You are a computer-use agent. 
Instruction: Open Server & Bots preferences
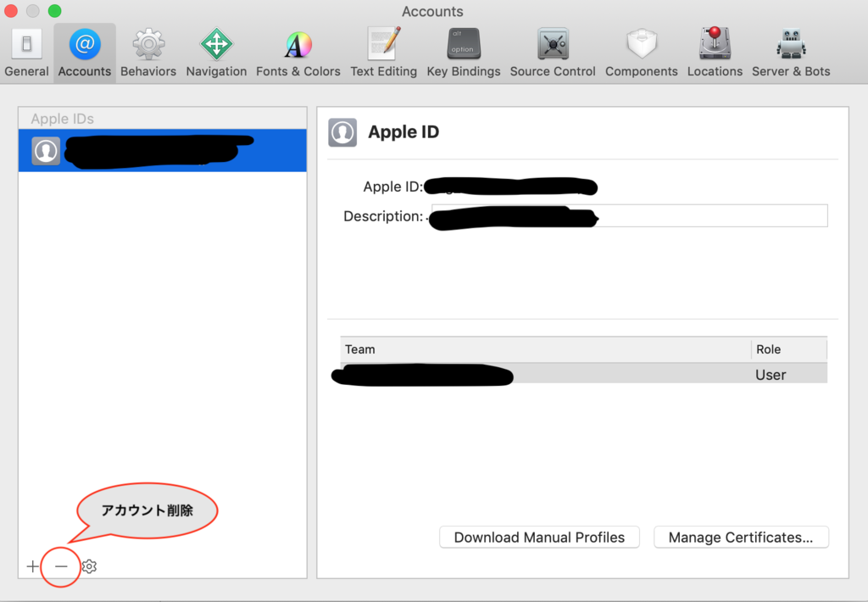tap(791, 53)
